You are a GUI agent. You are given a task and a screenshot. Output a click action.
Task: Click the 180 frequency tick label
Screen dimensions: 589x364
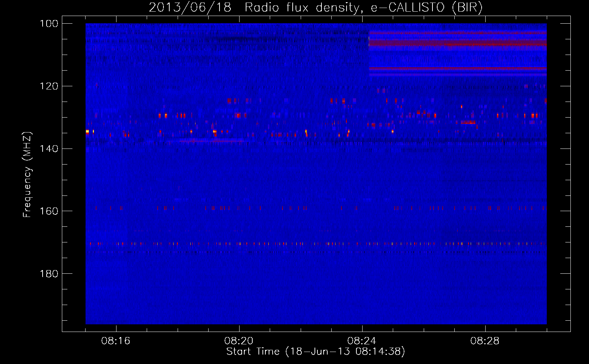coord(49,274)
